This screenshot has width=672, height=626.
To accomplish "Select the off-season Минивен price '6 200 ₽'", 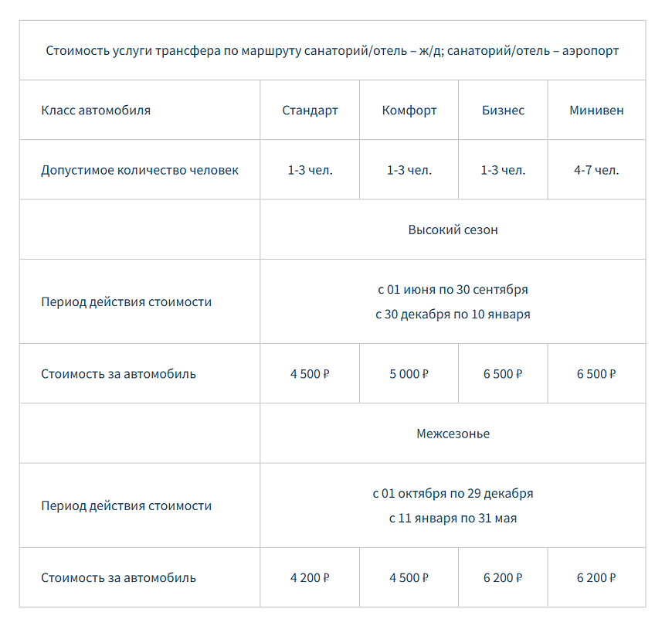I will (x=596, y=577).
